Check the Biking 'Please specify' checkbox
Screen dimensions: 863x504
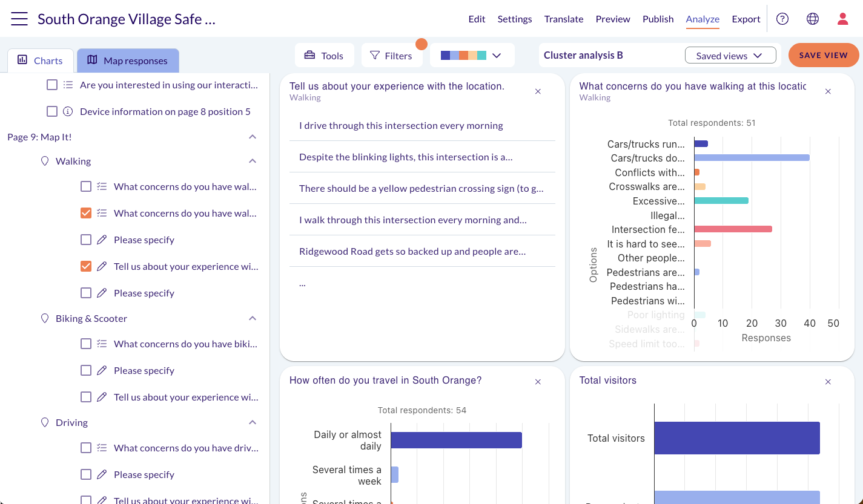coord(86,370)
